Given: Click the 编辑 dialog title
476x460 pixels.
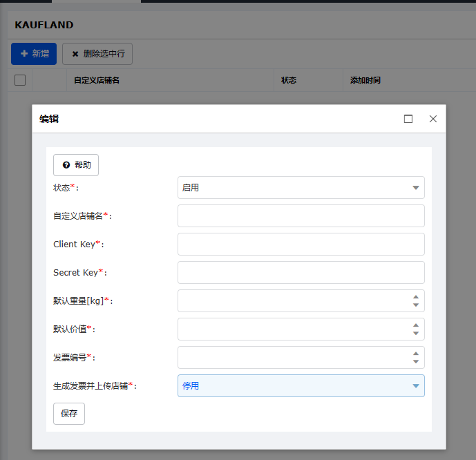Looking at the screenshot, I should pyautogui.click(x=49, y=119).
